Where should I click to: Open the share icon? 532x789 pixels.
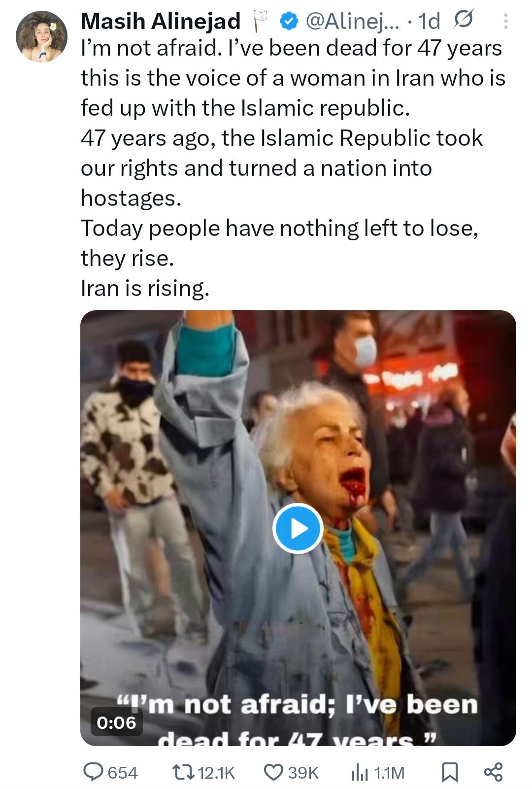coord(493,772)
